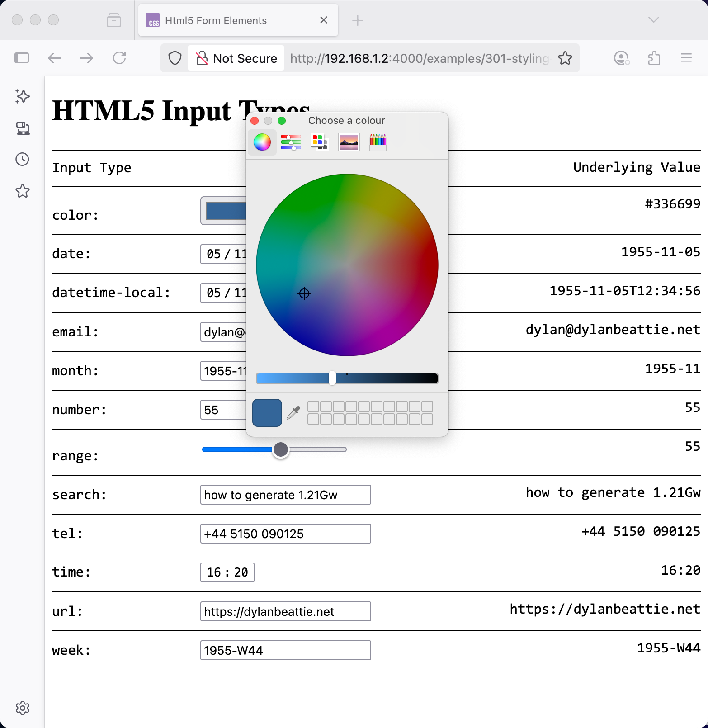Click the URL address field
708x728 pixels.
click(419, 58)
